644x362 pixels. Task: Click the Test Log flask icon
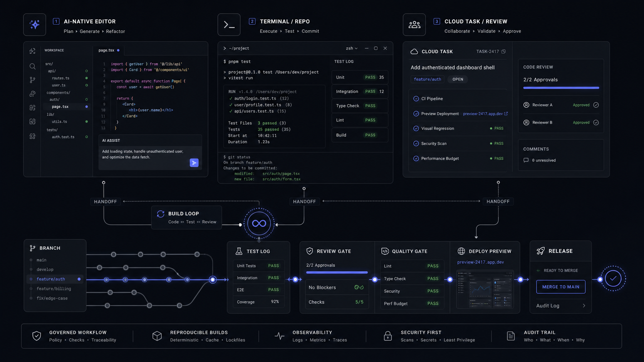[x=239, y=251]
